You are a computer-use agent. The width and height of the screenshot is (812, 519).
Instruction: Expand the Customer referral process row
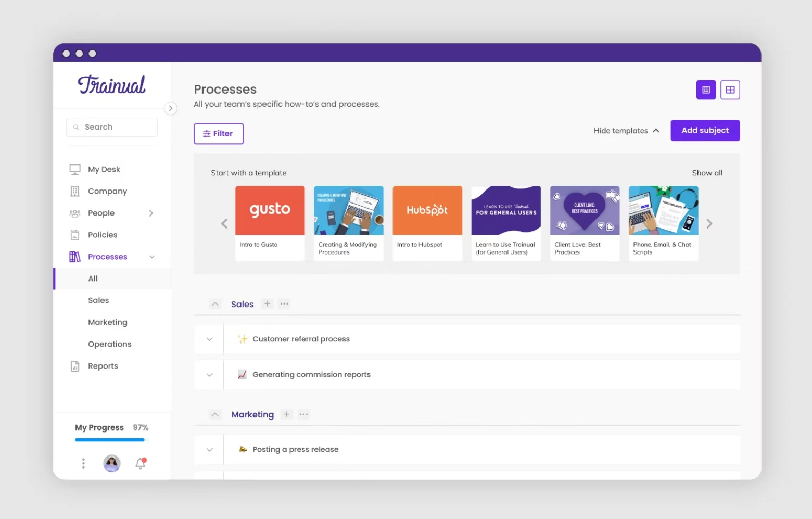pos(209,339)
